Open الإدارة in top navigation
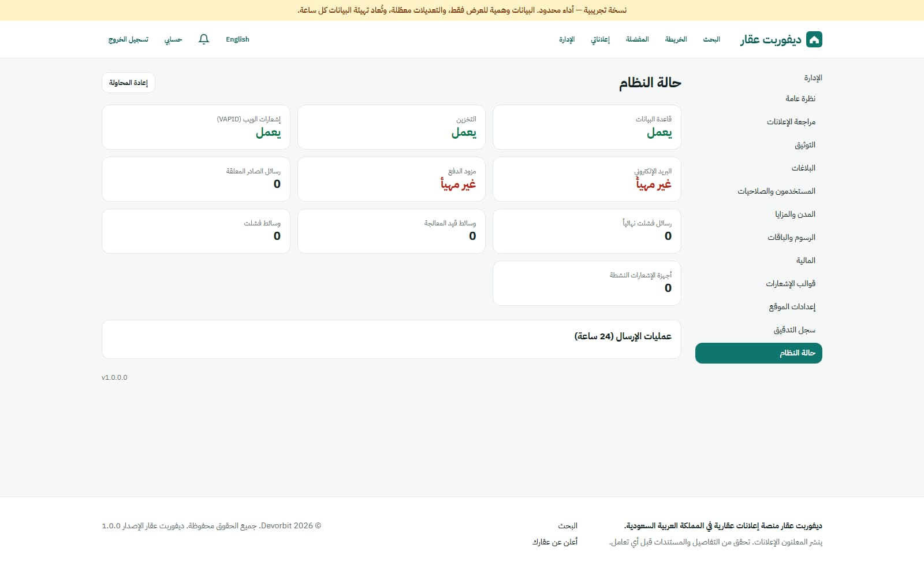The height and width of the screenshot is (578, 924). pos(567,39)
